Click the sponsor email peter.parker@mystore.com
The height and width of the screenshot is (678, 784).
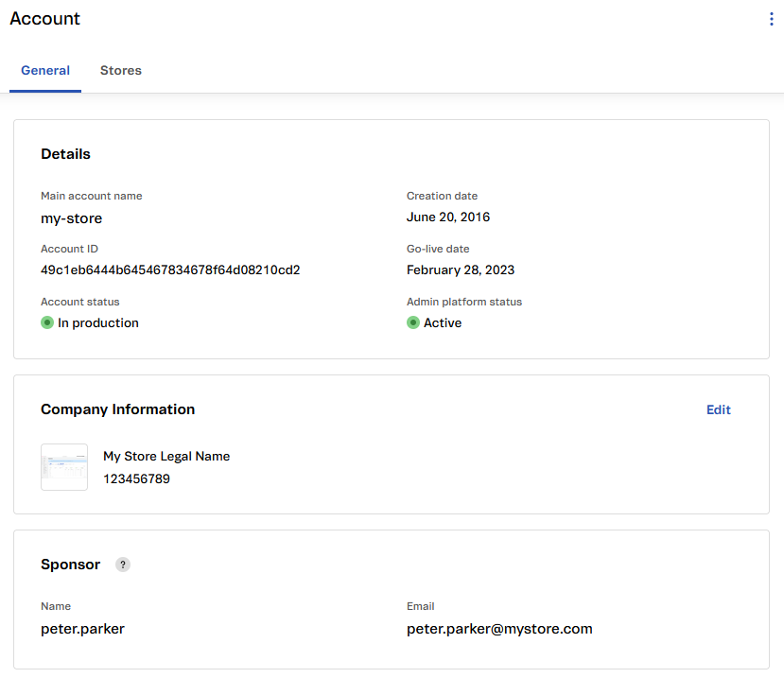(499, 629)
